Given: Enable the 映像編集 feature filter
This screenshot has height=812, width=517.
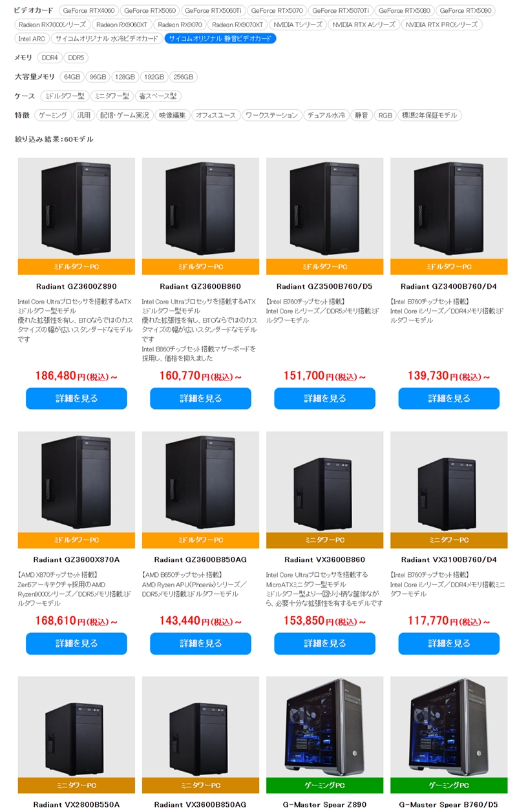Looking at the screenshot, I should coord(173,116).
